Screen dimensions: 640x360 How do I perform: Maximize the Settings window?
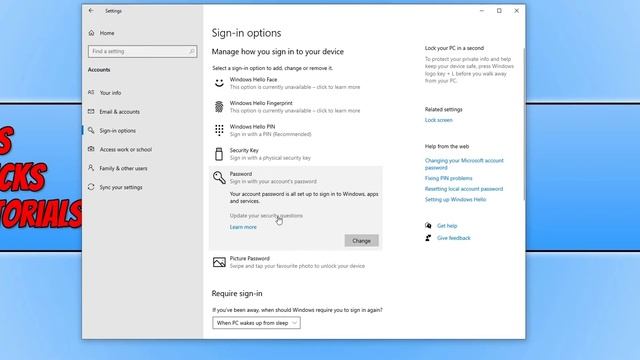pos(499,11)
